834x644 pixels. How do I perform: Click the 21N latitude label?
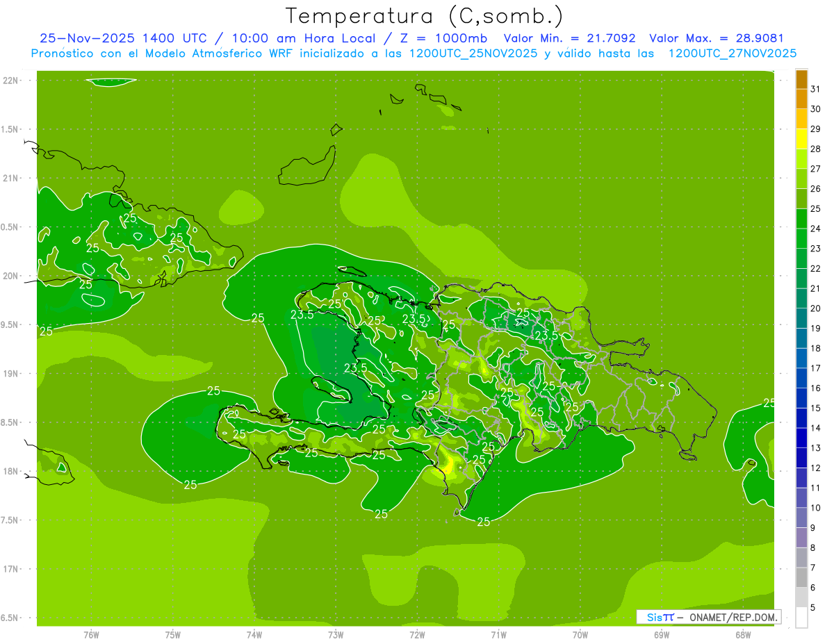[10, 178]
